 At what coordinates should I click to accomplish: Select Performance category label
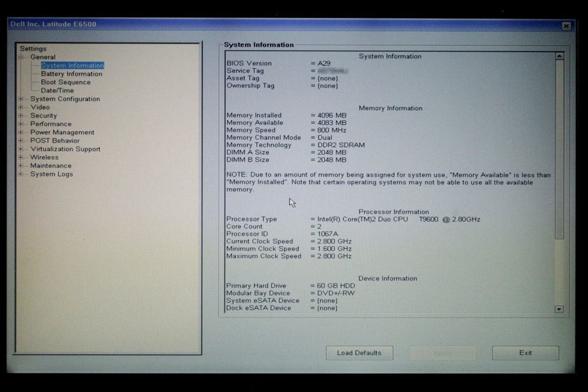tap(51, 124)
